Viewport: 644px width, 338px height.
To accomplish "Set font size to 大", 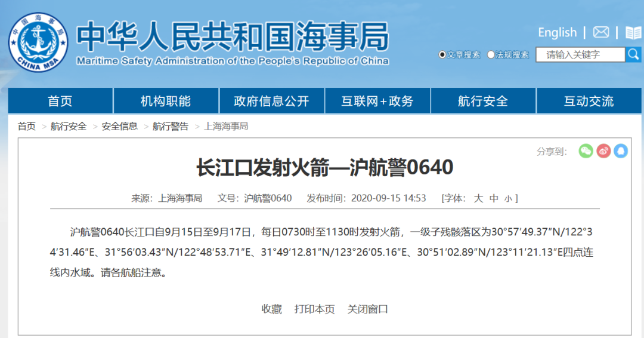I will click(478, 198).
